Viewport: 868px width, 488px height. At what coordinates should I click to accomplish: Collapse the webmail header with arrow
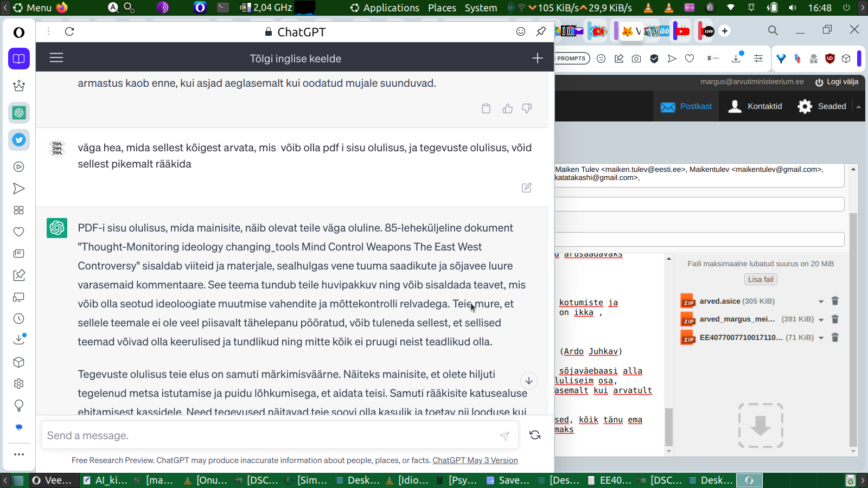859,107
